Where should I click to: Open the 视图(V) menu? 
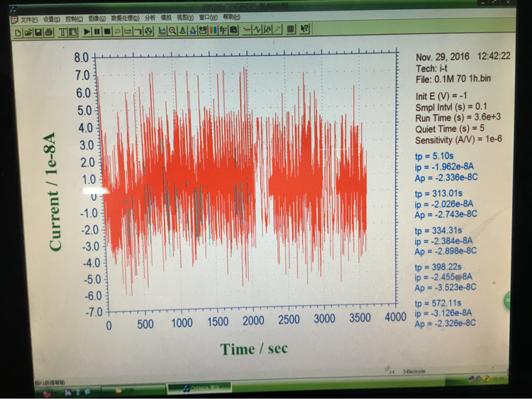185,18
